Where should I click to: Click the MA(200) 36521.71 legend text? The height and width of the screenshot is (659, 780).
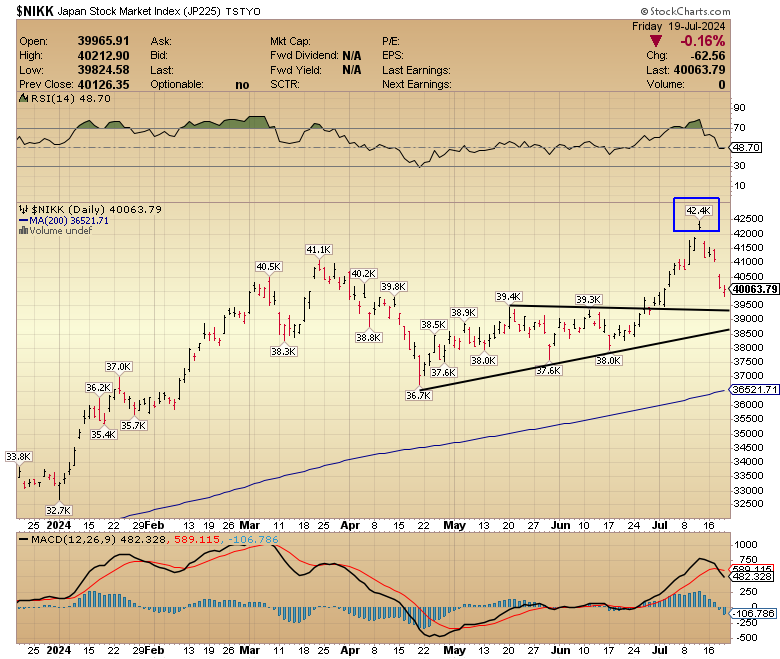(69, 220)
